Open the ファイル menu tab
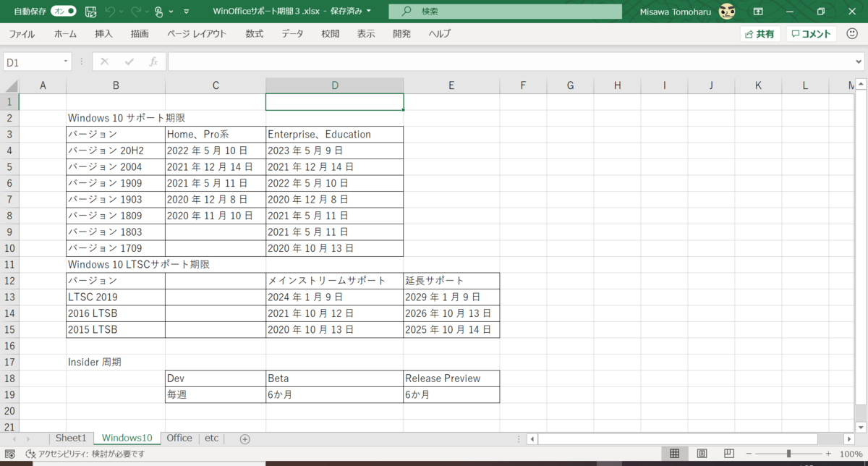 coord(21,34)
